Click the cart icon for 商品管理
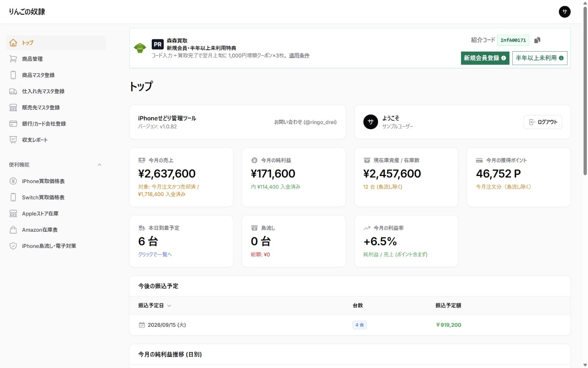The image size is (588, 368). click(13, 59)
